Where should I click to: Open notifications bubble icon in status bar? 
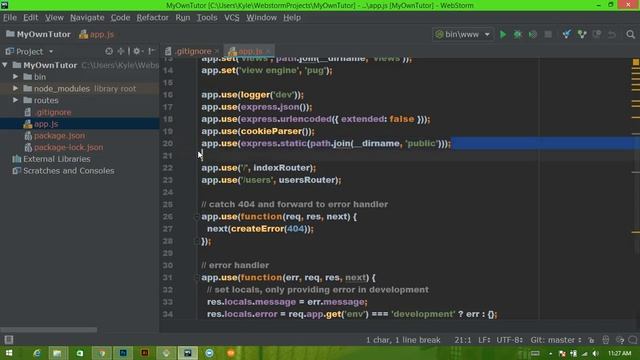coord(633,340)
